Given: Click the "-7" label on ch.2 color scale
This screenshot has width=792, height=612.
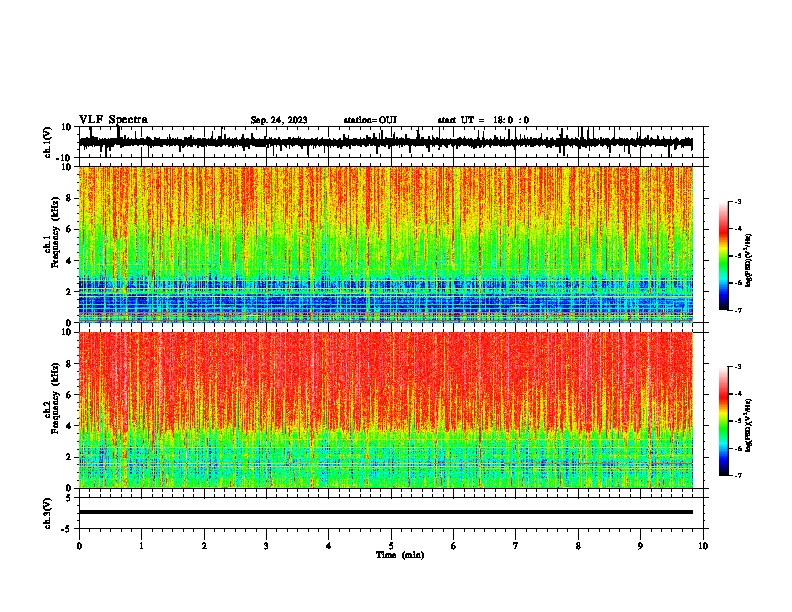Looking at the screenshot, I should point(737,476).
